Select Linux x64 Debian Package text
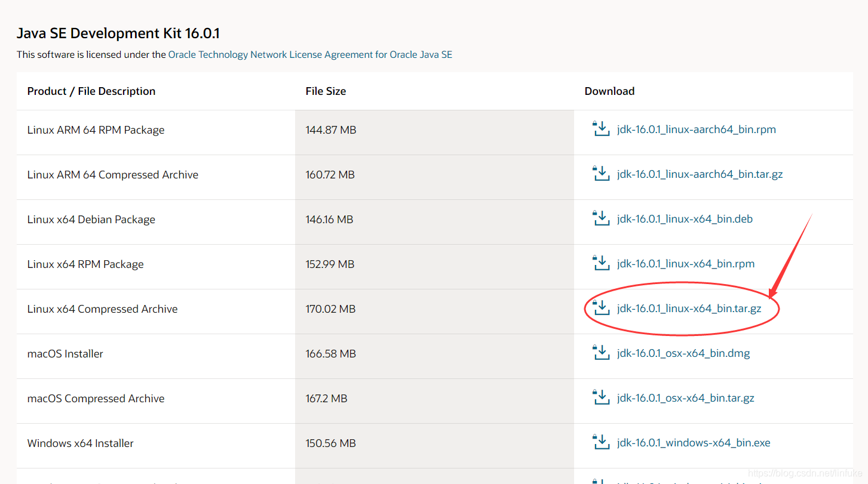 pos(91,220)
